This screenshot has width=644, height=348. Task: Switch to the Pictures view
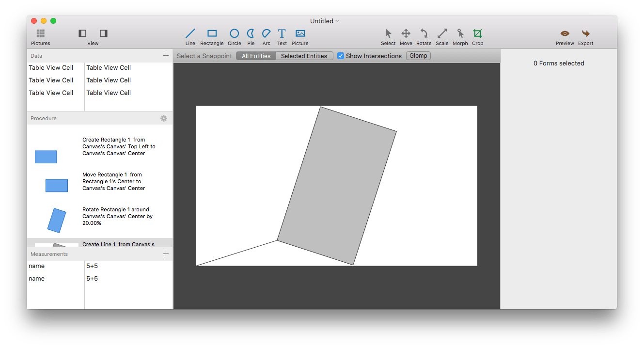(x=40, y=36)
